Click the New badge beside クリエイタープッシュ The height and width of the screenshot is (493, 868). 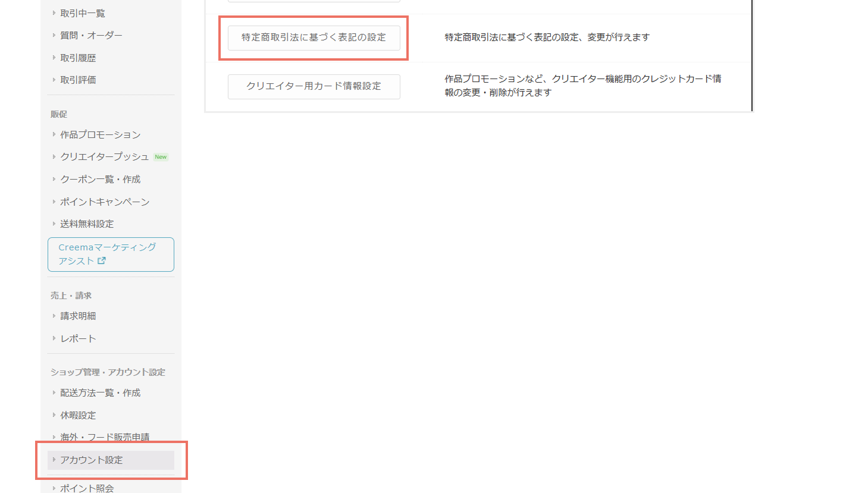coord(161,157)
